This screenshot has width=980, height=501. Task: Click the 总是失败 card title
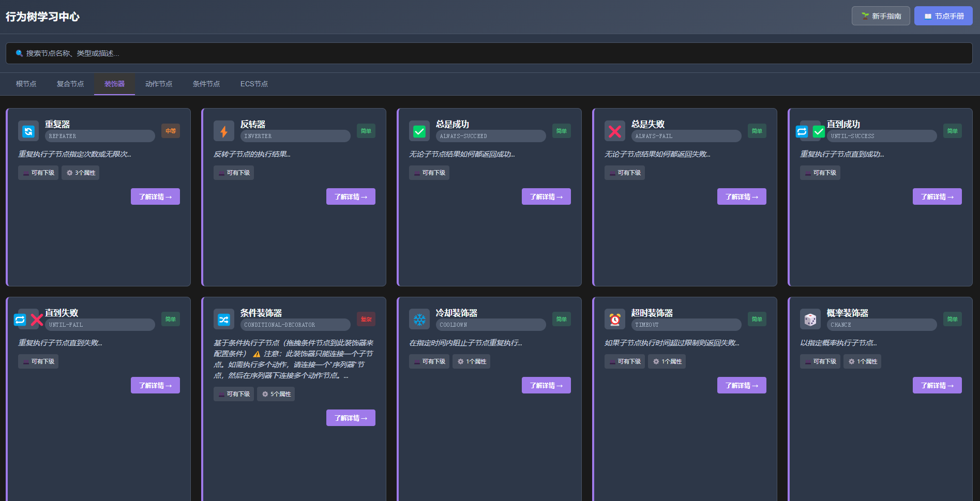(x=648, y=124)
